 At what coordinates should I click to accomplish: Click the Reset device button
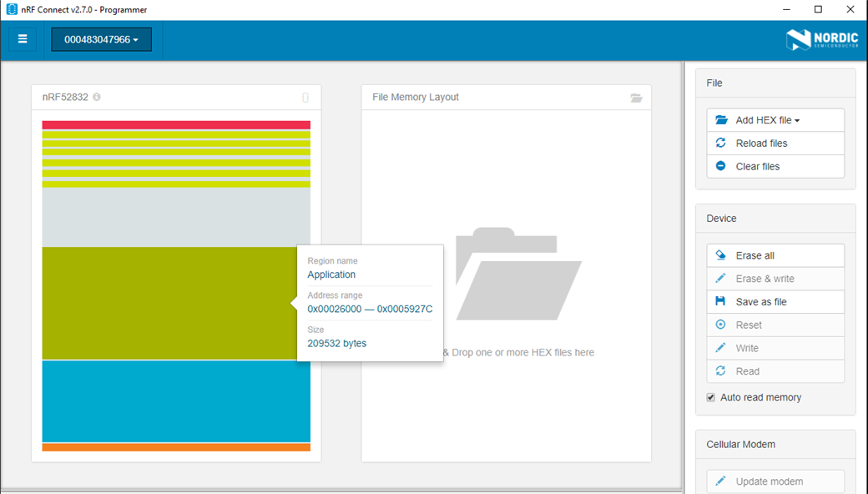[x=775, y=325]
